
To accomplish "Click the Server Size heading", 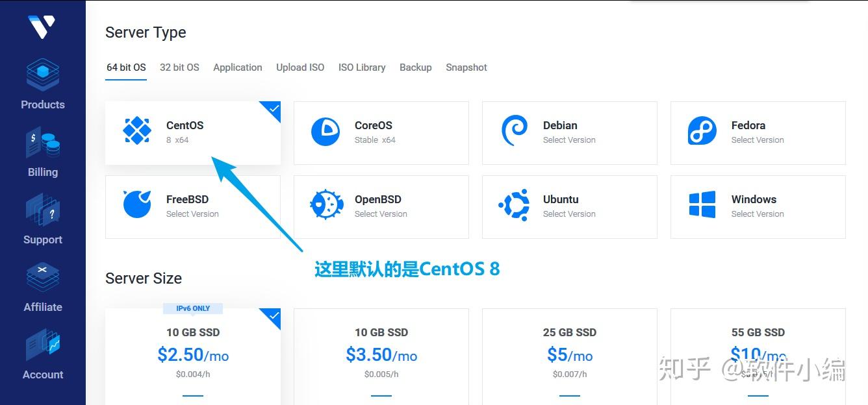I will 144,278.
